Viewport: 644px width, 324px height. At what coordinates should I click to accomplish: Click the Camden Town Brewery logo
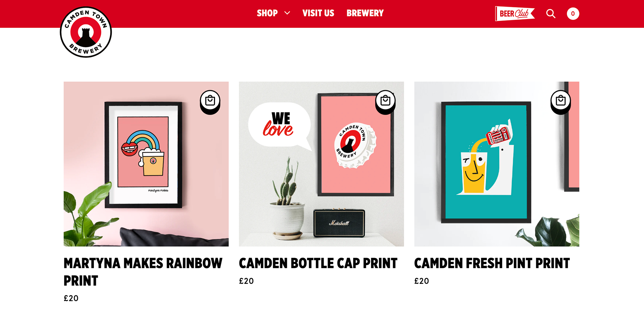pyautogui.click(x=86, y=32)
